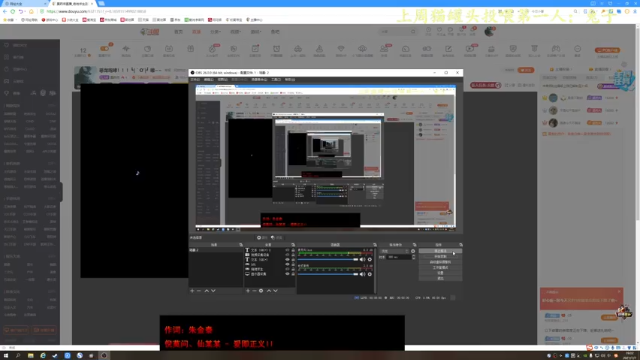Click the stop streaming button in OBS controls
Image resolution: width=640 pixels, height=360 pixels.
440,251
